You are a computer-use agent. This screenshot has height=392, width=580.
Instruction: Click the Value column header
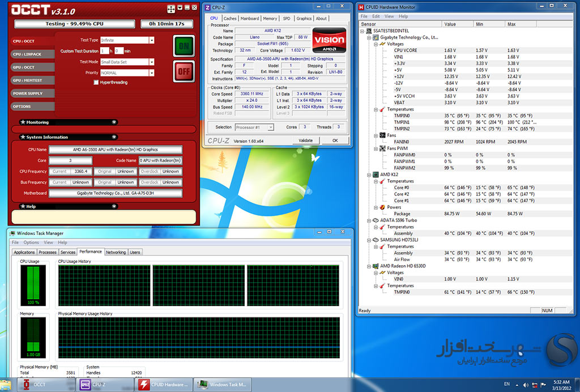(458, 24)
